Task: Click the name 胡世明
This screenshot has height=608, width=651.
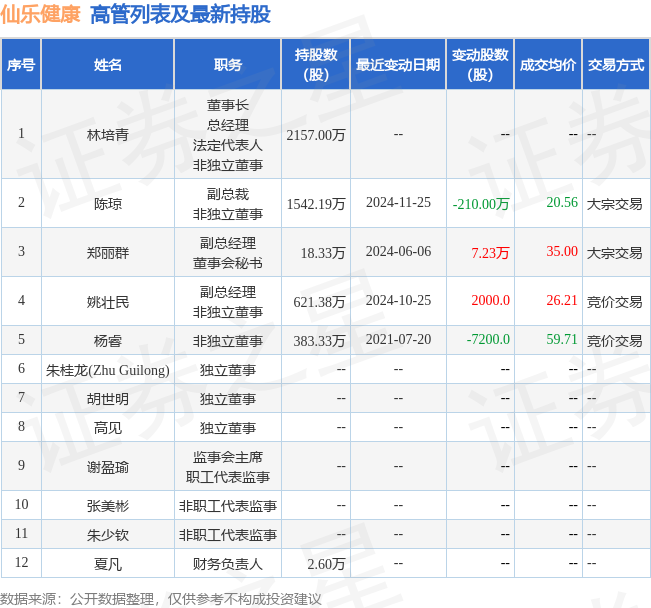Action: pyautogui.click(x=108, y=399)
